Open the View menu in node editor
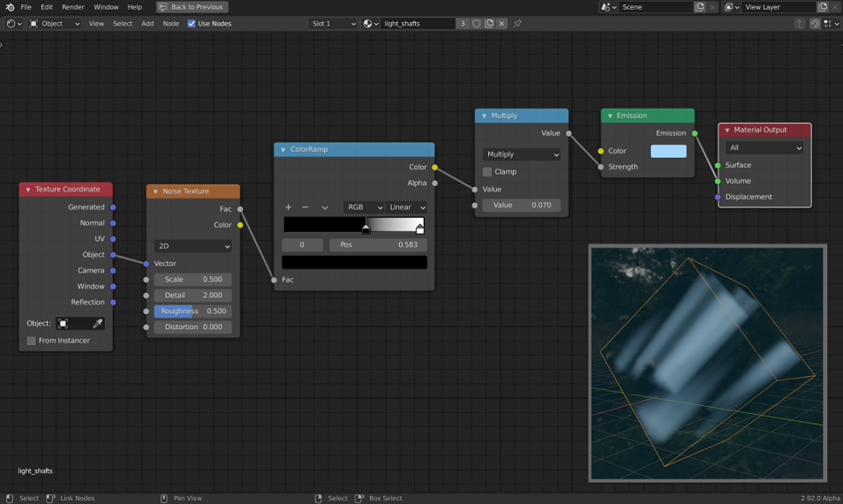The width and height of the screenshot is (843, 504). tap(96, 24)
